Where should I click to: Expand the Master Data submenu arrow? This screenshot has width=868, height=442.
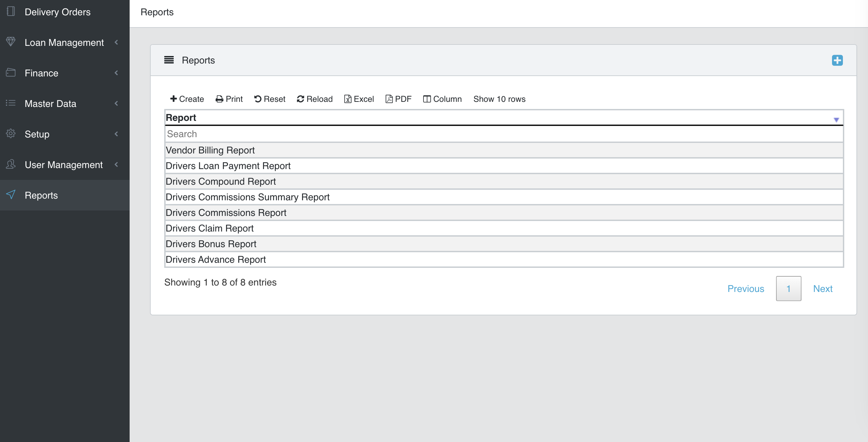coord(116,104)
